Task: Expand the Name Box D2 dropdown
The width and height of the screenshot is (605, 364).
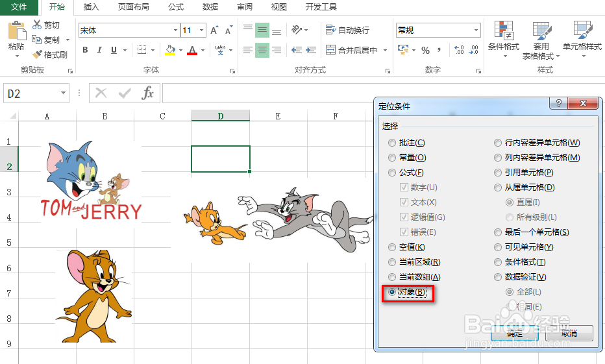Action: pos(63,93)
